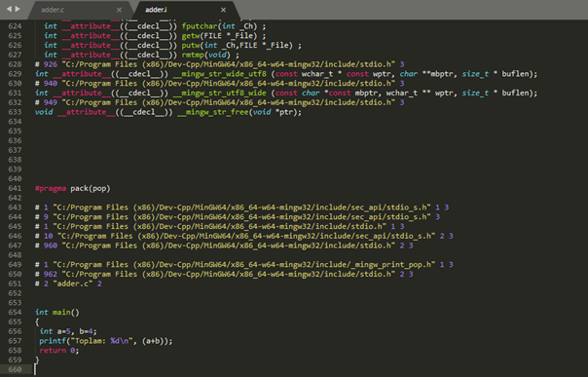588x377 pixels.
Task: Click the opening brace on line 655
Action: coord(37,321)
